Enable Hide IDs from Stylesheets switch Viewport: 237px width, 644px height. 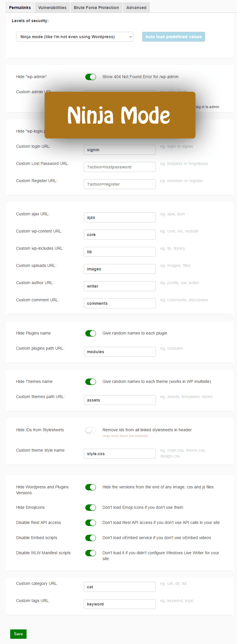(x=90, y=430)
